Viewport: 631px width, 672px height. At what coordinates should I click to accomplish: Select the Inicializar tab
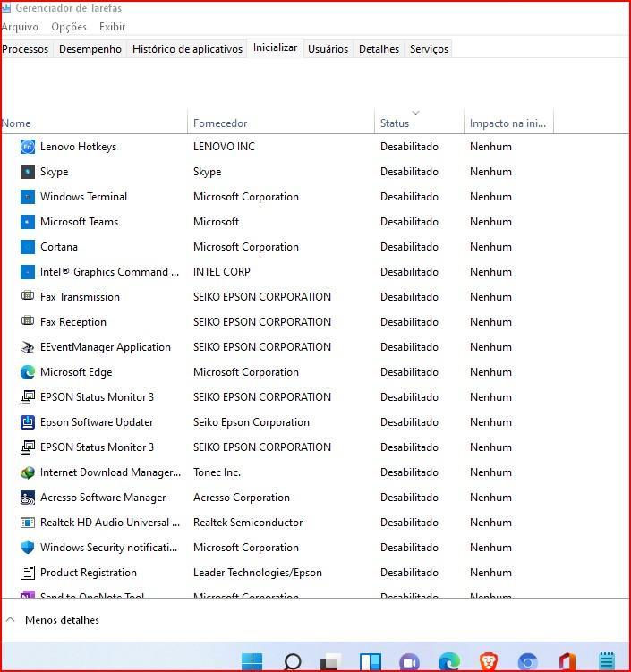275,47
